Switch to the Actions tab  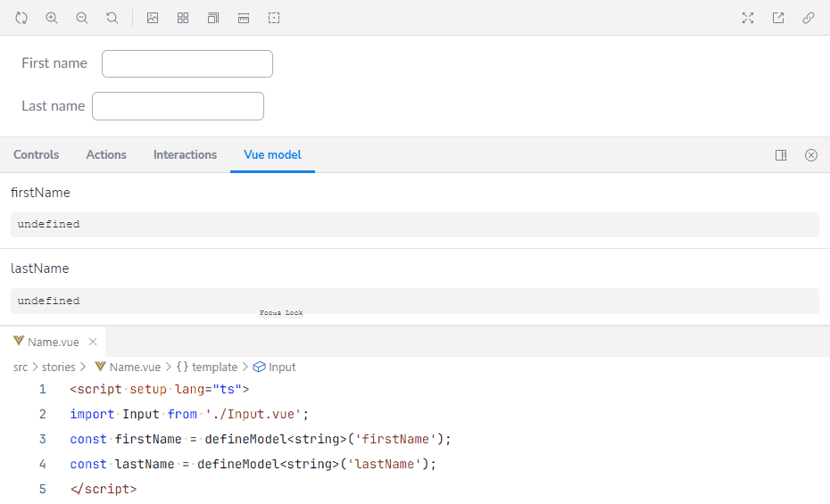106,154
